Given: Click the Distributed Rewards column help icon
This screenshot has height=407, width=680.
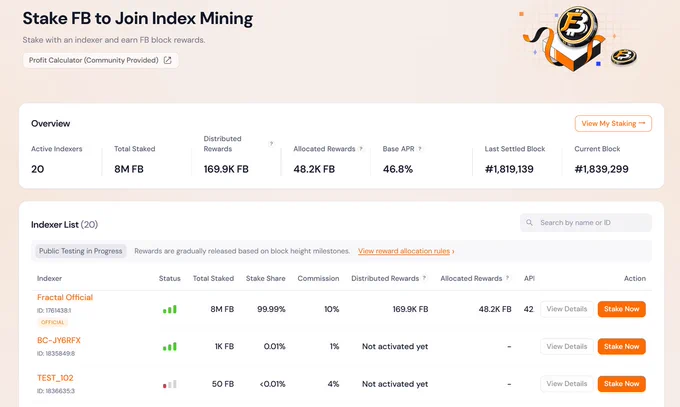Looking at the screenshot, I should pos(424,278).
